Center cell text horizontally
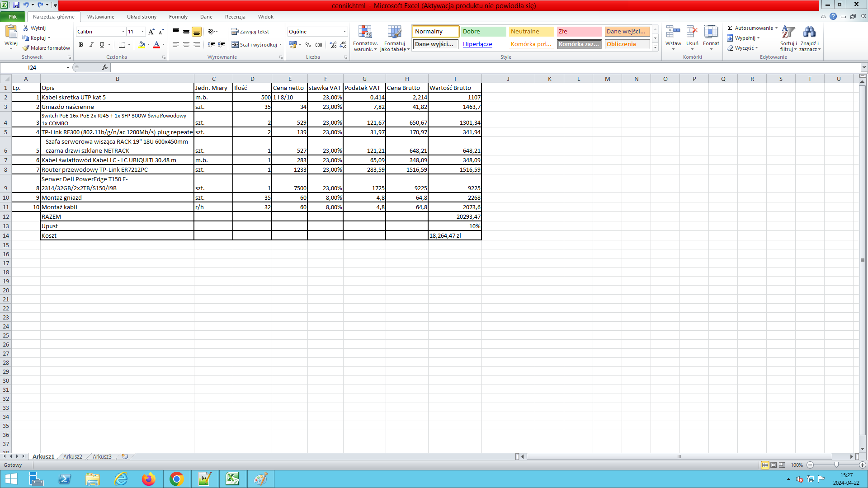Screen dimensions: 868x488 tap(186, 45)
